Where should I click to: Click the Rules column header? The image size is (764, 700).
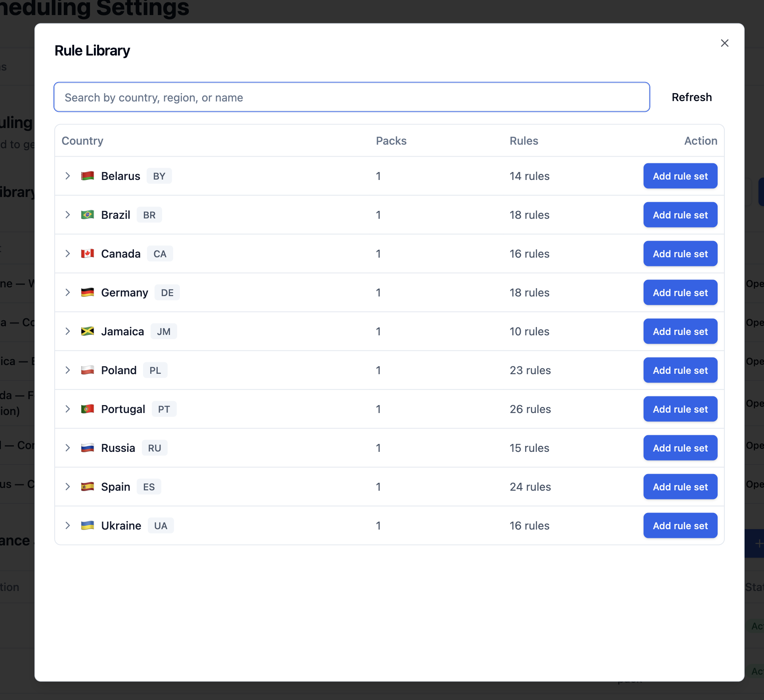524,141
